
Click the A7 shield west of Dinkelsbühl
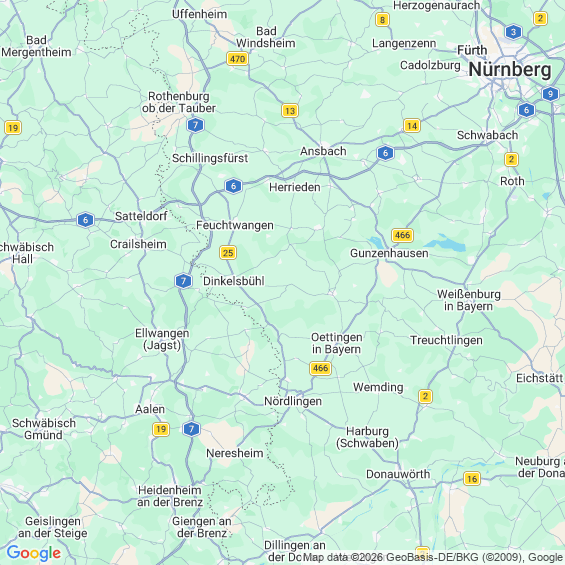click(x=183, y=281)
